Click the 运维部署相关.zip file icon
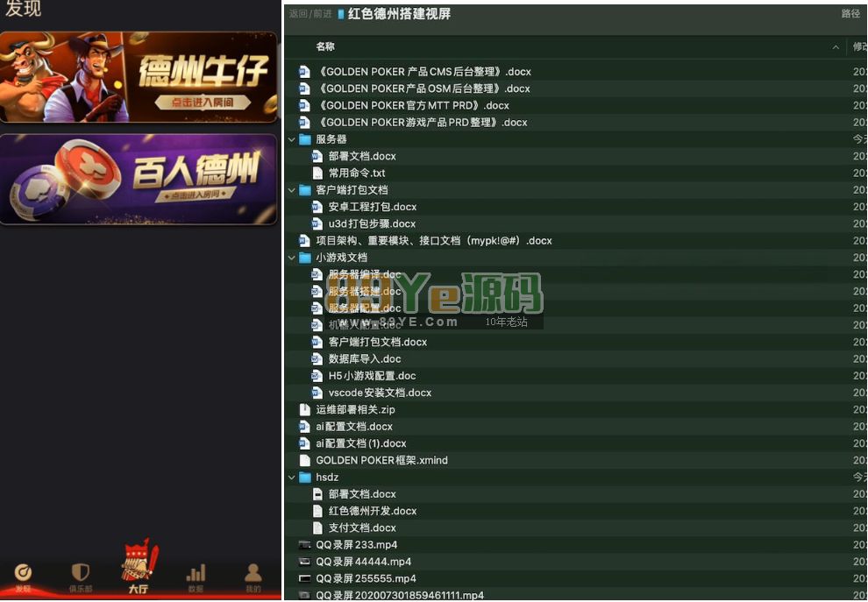 point(305,409)
